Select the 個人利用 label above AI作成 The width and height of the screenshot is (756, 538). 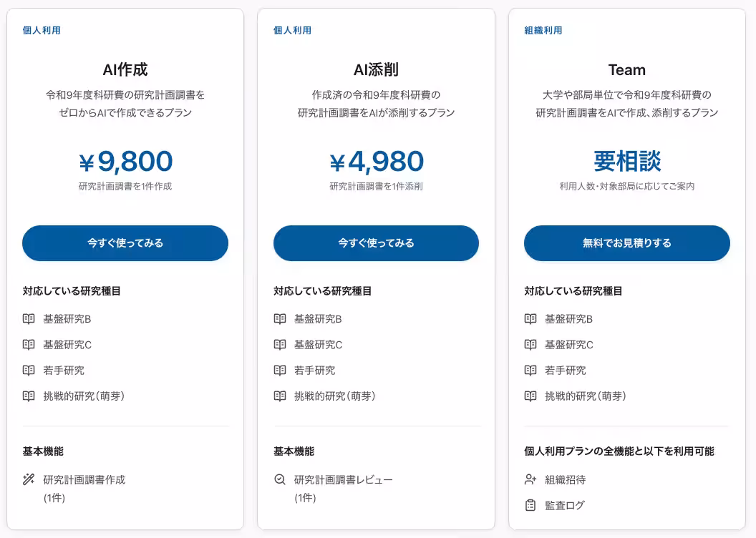tap(42, 30)
